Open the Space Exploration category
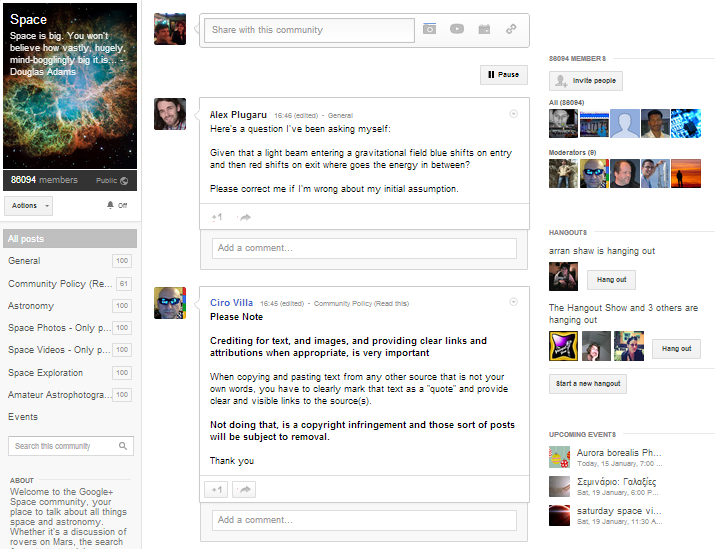This screenshot has height=557, width=715. pos(70,372)
